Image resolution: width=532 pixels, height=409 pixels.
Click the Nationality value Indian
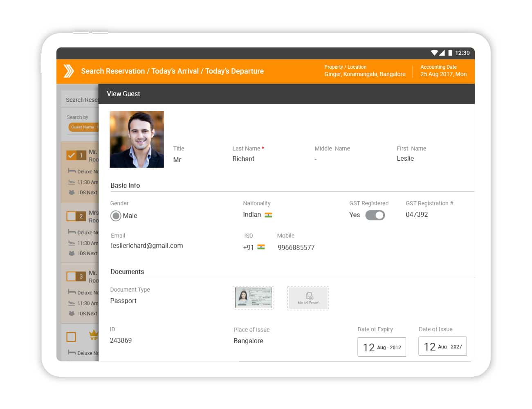[252, 215]
